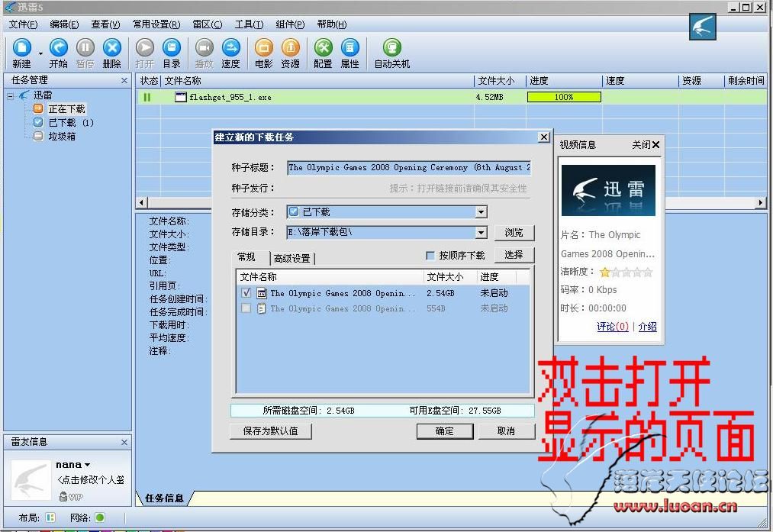Click the 取消 cancel button
773x532 pixels.
[506, 431]
